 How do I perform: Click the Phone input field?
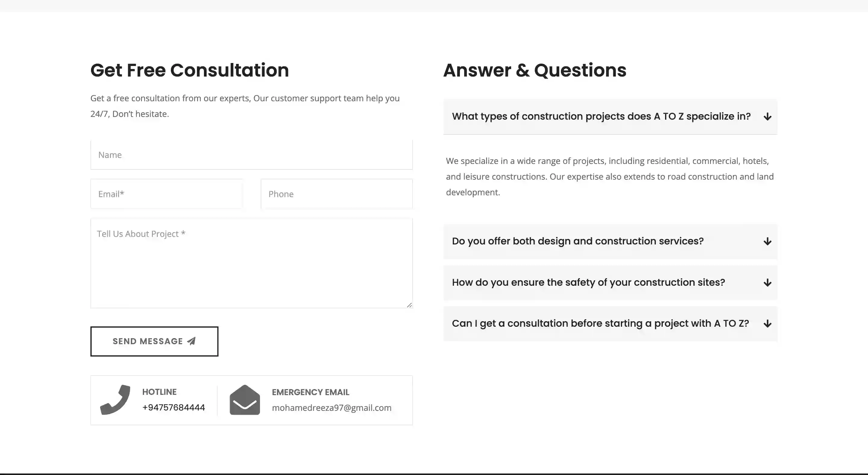pos(336,193)
